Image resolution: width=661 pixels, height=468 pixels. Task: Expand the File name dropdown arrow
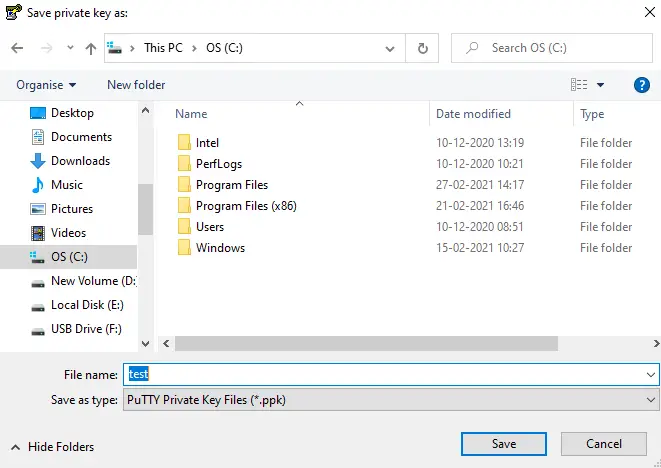pyautogui.click(x=650, y=374)
